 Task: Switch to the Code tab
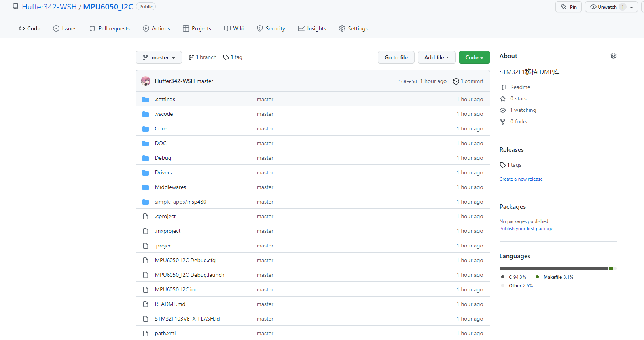coord(29,28)
